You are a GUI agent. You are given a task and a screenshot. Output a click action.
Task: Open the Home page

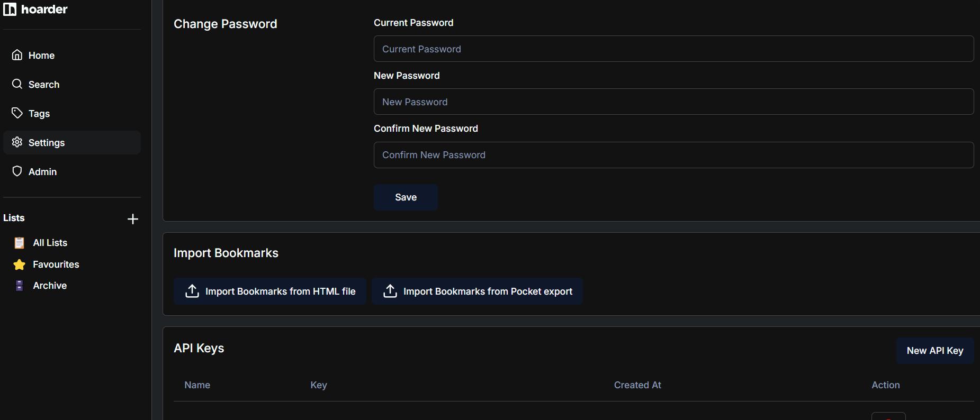[x=41, y=56]
